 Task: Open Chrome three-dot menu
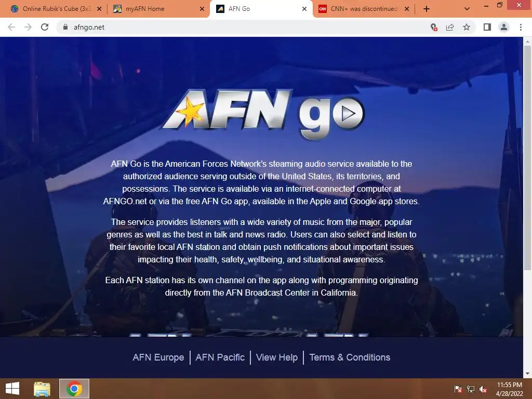521,27
